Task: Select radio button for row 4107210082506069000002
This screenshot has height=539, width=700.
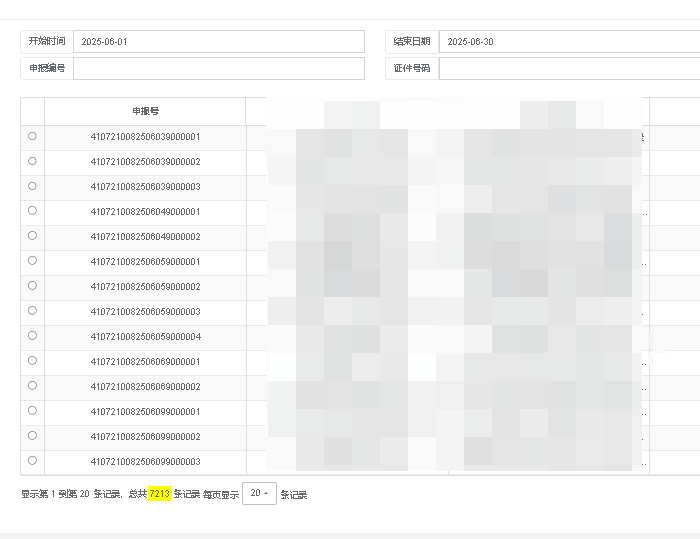Action: 32,386
